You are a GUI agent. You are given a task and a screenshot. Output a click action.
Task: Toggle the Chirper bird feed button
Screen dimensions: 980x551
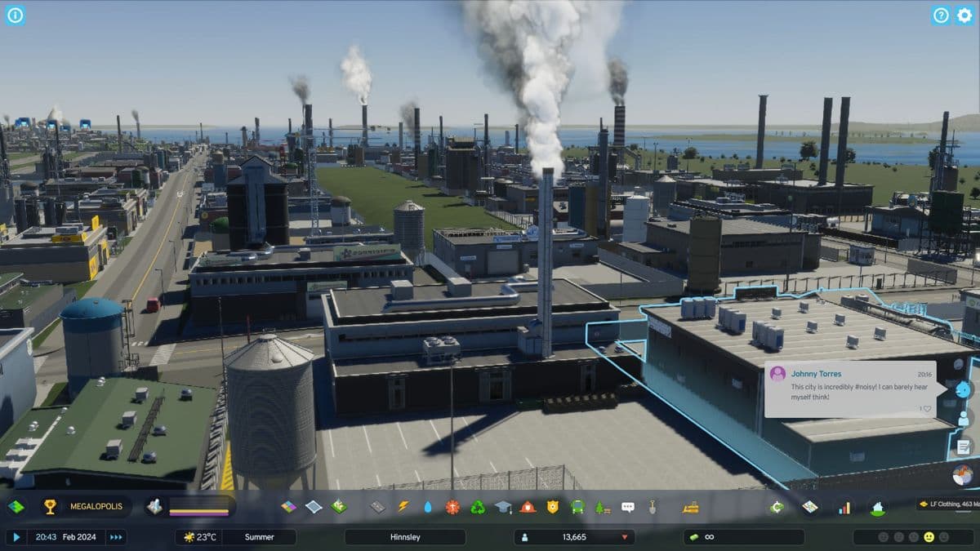click(x=964, y=389)
